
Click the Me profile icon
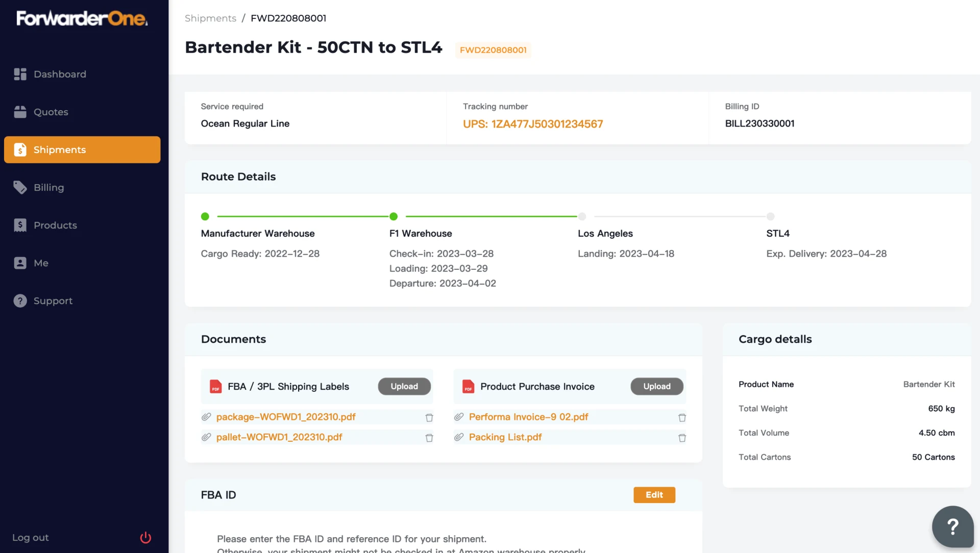[20, 263]
